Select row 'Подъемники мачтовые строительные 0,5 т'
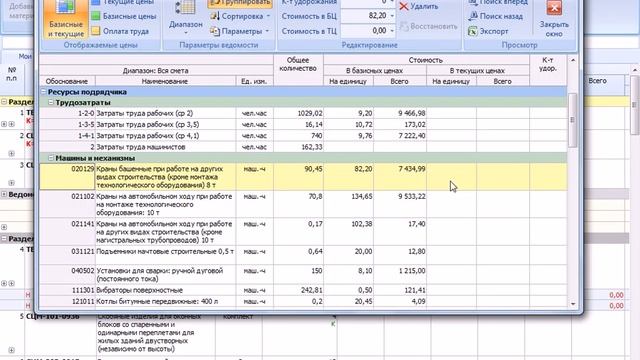Screen dimensions: 640x360 303,255
